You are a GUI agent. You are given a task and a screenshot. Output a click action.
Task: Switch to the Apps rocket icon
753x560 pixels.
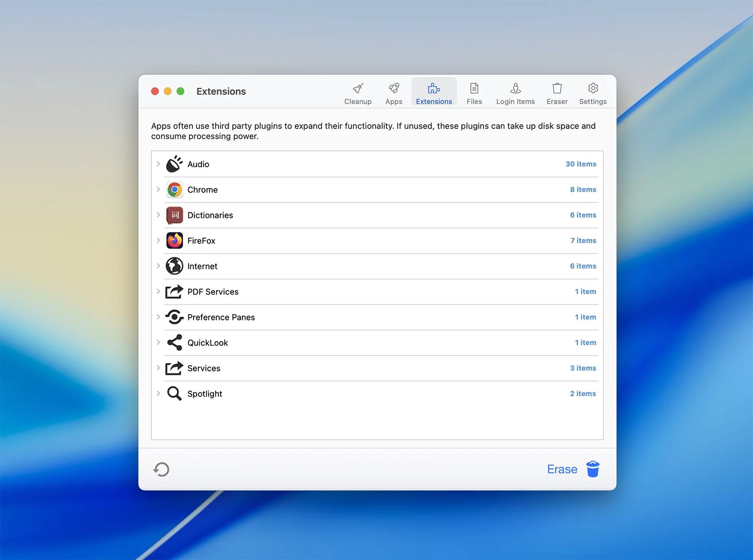[394, 89]
